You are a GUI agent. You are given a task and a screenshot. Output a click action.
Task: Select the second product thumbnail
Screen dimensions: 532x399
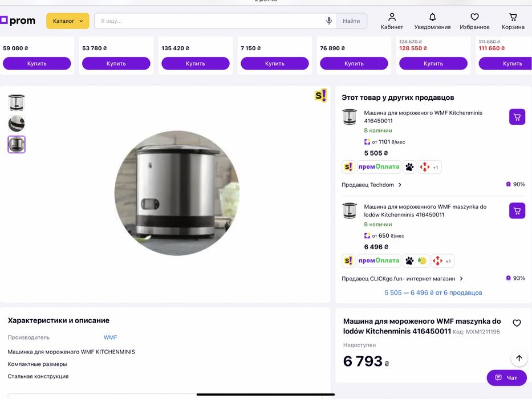click(17, 124)
